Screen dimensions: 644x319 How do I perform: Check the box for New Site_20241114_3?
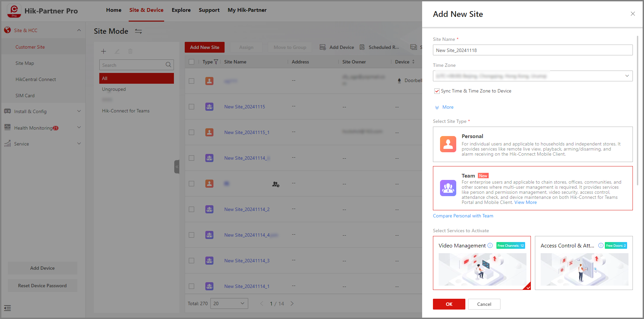point(191,261)
